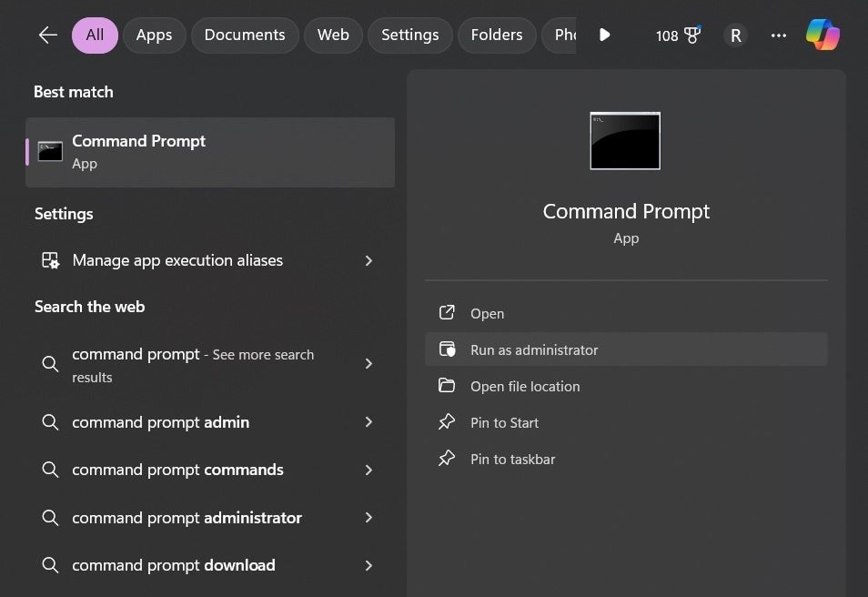Image resolution: width=868 pixels, height=597 pixels.
Task: Open Manage app execution aliases setting
Action: pyautogui.click(x=210, y=260)
